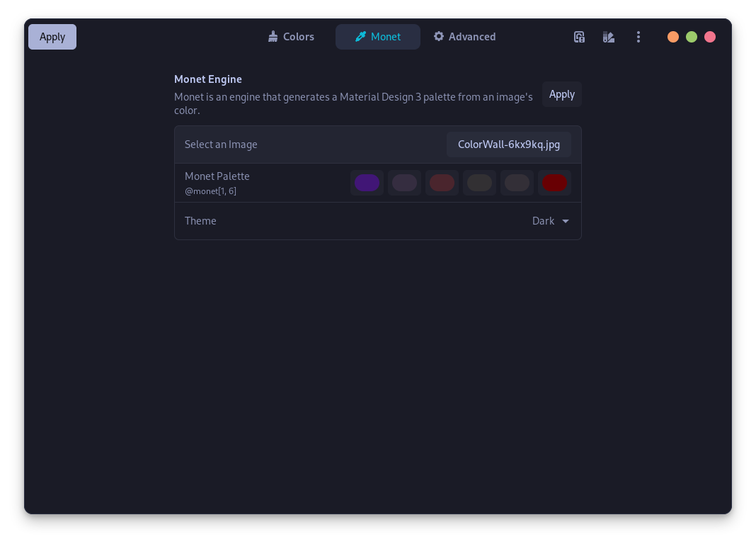Open the main menu using the three-dots icon
Viewport: 756px width, 544px height.
click(x=638, y=36)
